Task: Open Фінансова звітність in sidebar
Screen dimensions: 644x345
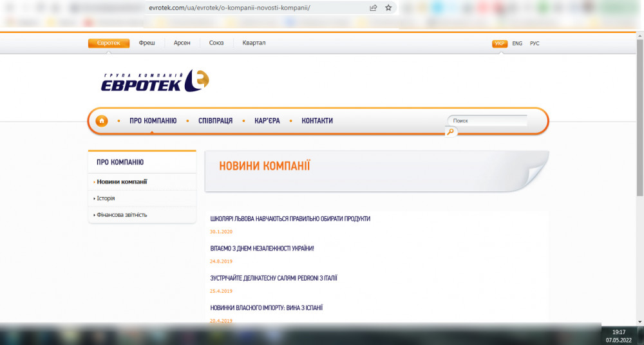Action: [122, 215]
